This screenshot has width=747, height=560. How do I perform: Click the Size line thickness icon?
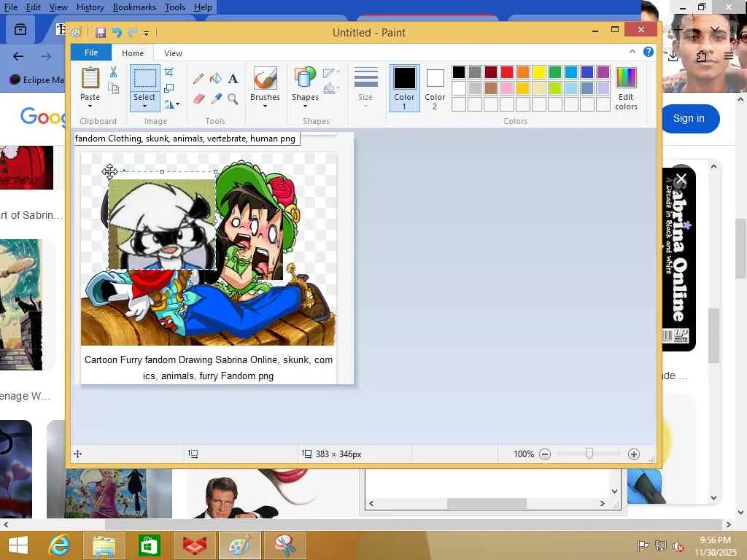pyautogui.click(x=366, y=77)
